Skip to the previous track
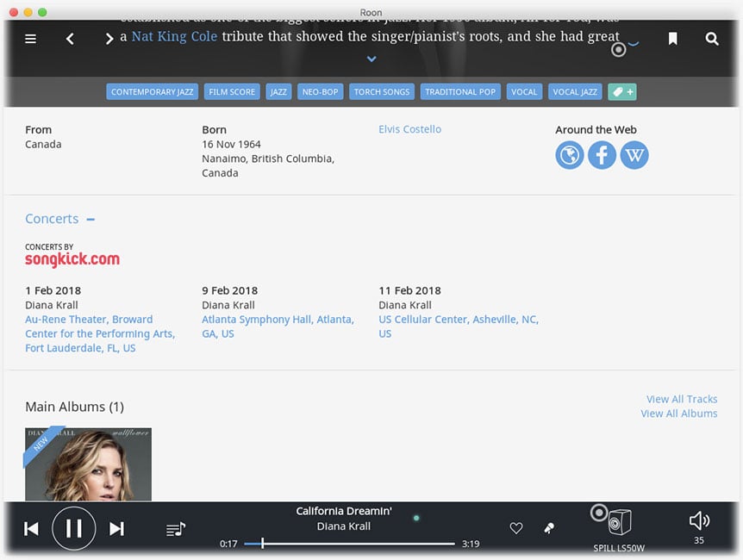The image size is (743, 560). point(31,529)
